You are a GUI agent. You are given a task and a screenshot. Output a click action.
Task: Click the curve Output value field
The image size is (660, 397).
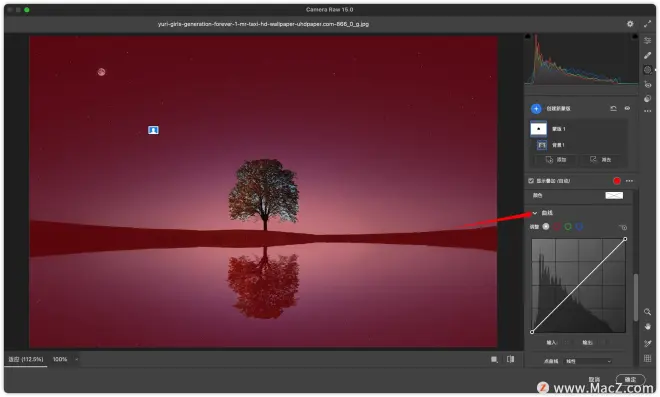tap(603, 343)
